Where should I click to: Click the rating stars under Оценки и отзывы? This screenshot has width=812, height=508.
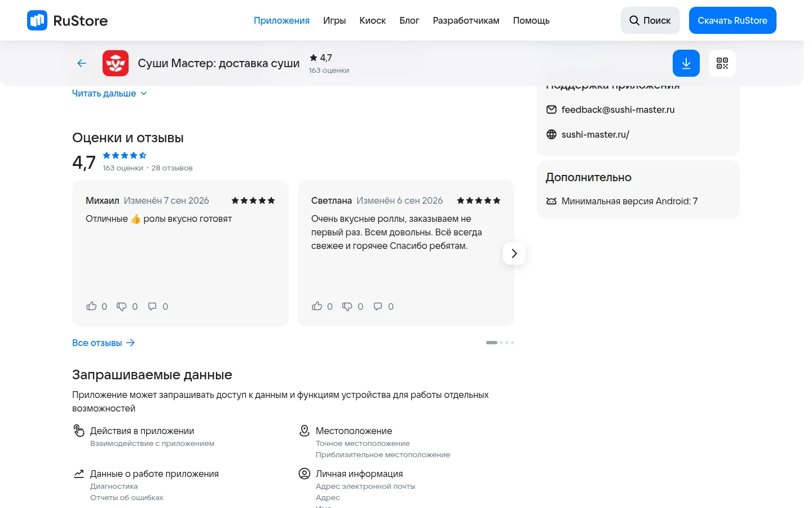125,155
